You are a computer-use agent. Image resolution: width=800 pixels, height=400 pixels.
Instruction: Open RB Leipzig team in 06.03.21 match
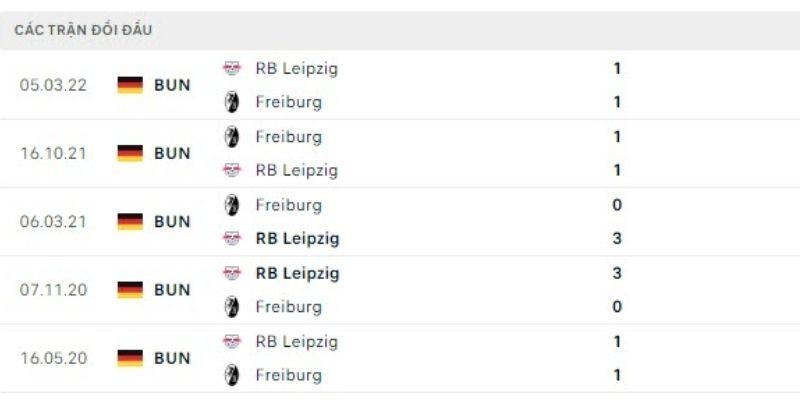click(x=297, y=238)
